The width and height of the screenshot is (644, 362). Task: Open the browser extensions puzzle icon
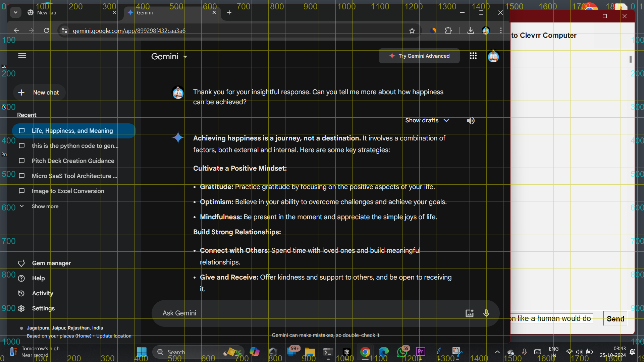(x=448, y=31)
